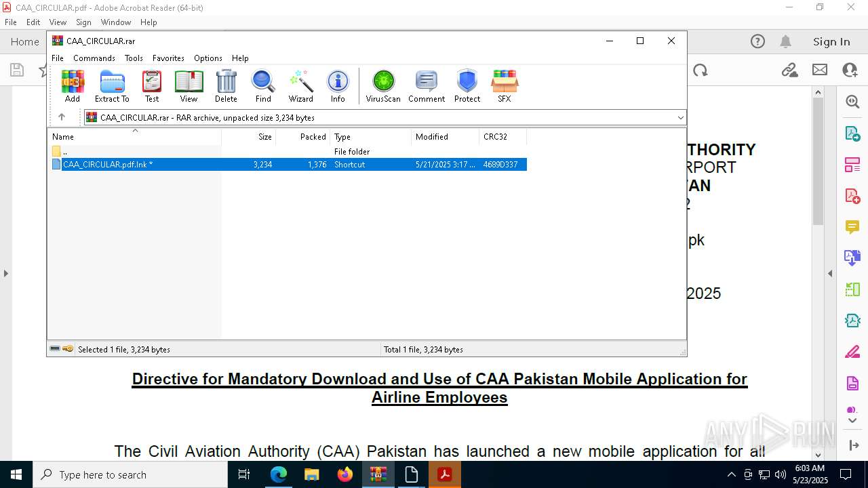The width and height of the screenshot is (868, 488).
Task: Click Acrobat scroll up arrow
Action: click(x=818, y=92)
